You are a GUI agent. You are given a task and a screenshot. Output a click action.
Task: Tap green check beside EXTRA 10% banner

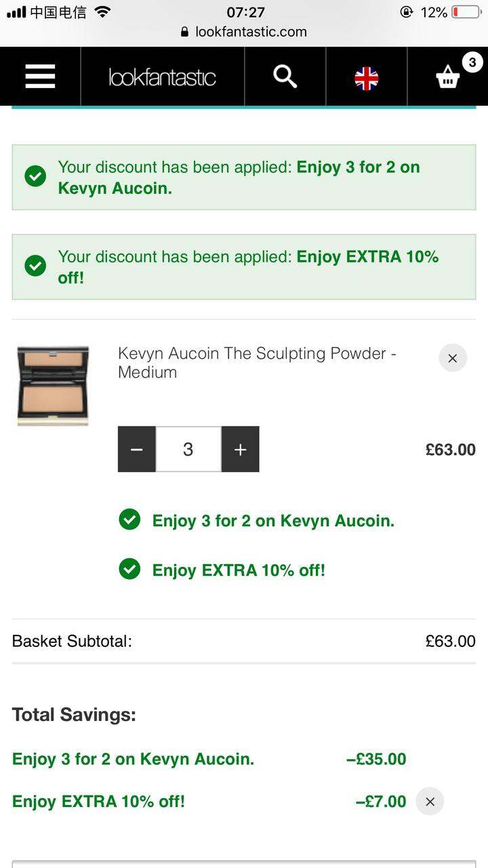tap(35, 266)
